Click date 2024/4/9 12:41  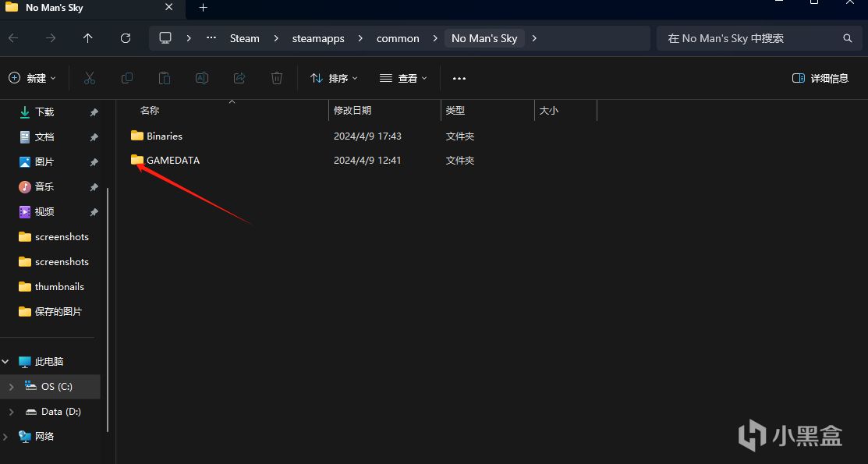coord(367,161)
